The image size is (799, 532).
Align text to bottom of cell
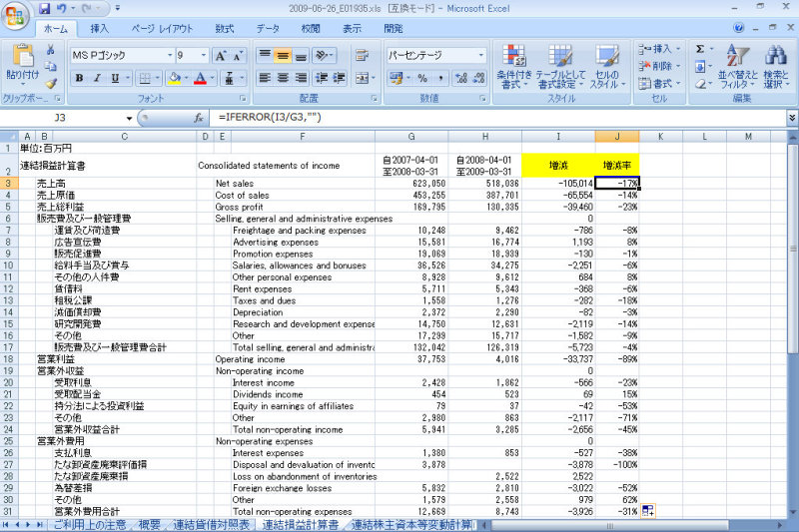[301, 55]
